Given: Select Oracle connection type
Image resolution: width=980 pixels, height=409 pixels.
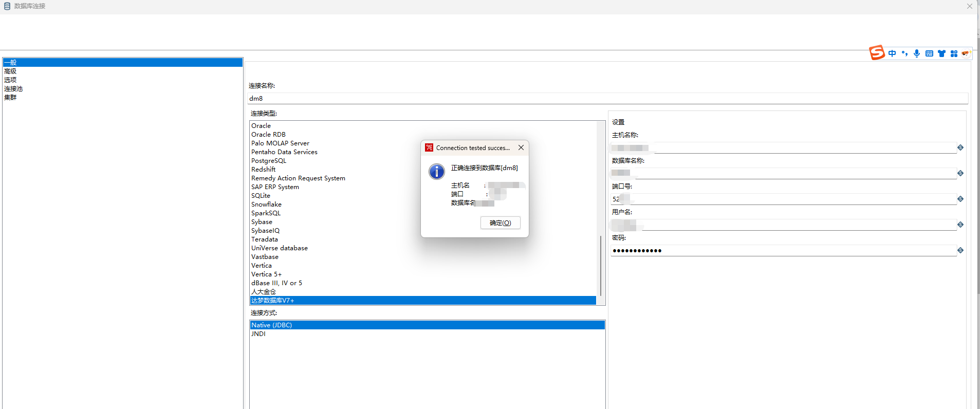Looking at the screenshot, I should [x=423, y=126].
